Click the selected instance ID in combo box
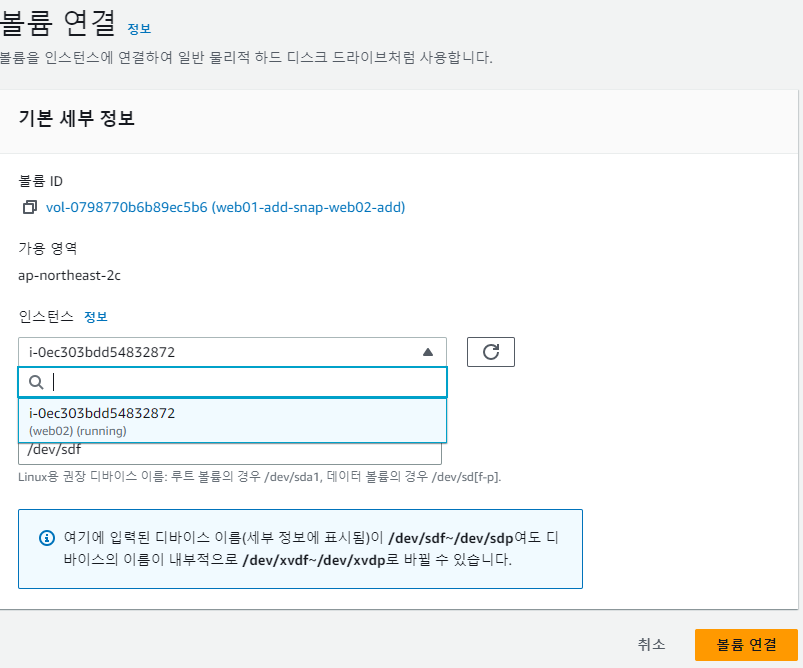 click(102, 352)
